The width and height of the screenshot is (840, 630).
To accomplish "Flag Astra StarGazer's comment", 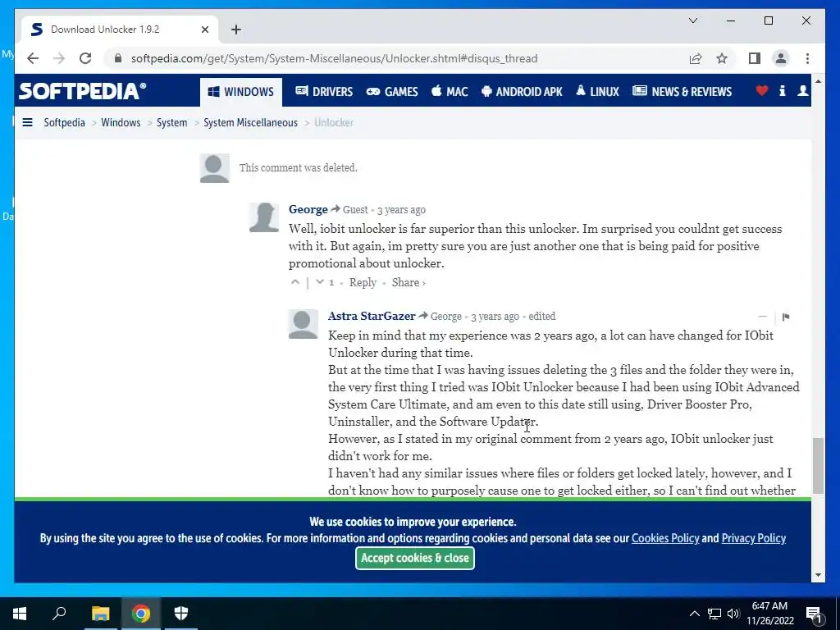I will tap(786, 317).
